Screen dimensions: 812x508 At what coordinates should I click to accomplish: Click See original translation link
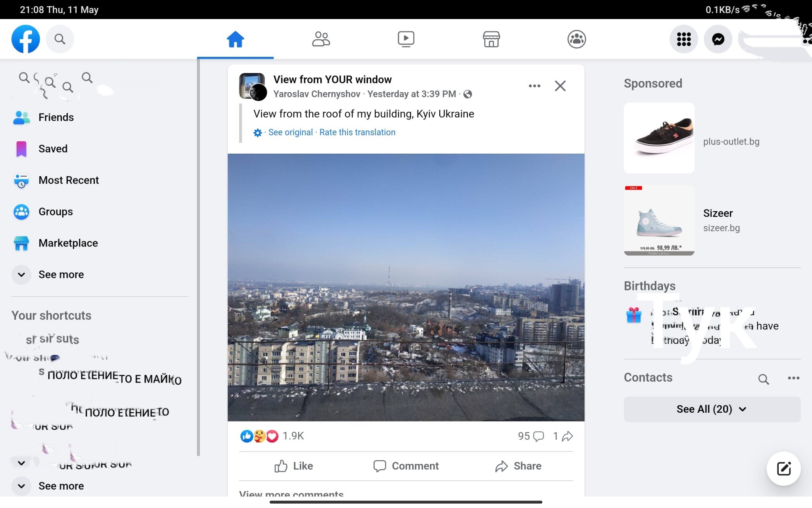click(290, 132)
